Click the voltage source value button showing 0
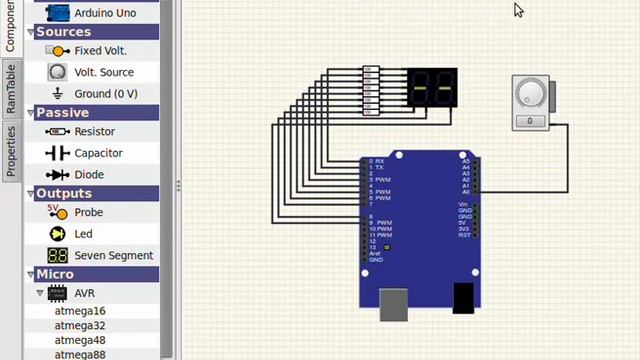 pos(530,121)
